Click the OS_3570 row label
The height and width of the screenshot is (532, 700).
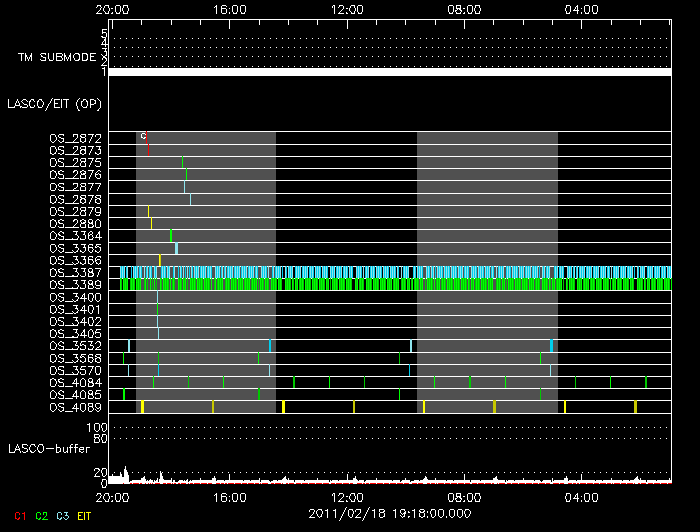(x=75, y=370)
